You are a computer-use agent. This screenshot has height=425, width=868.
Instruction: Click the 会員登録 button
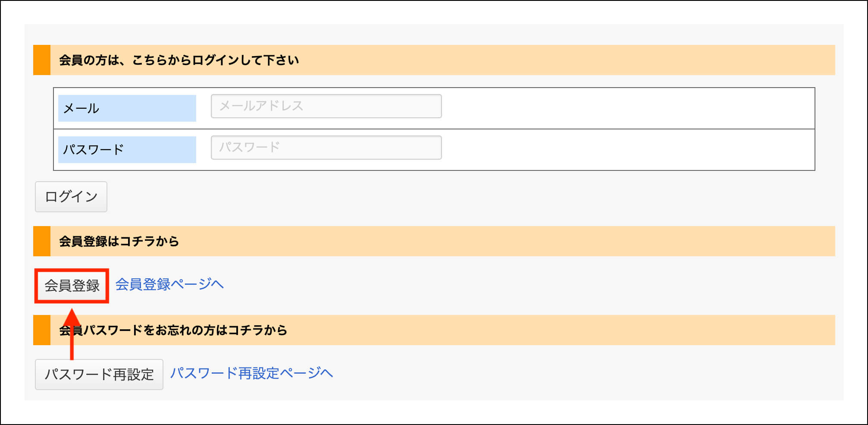(x=72, y=286)
